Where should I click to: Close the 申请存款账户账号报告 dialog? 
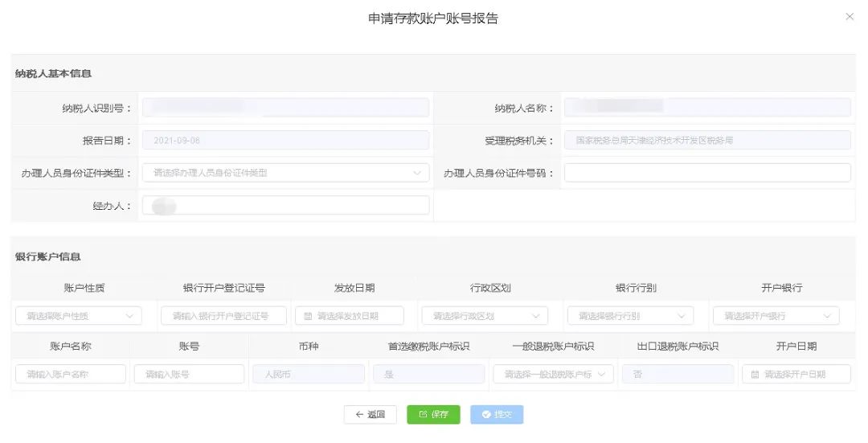[850, 17]
